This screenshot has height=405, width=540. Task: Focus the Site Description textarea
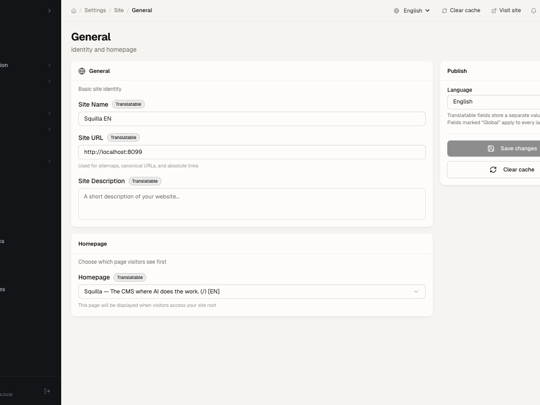[252, 204]
